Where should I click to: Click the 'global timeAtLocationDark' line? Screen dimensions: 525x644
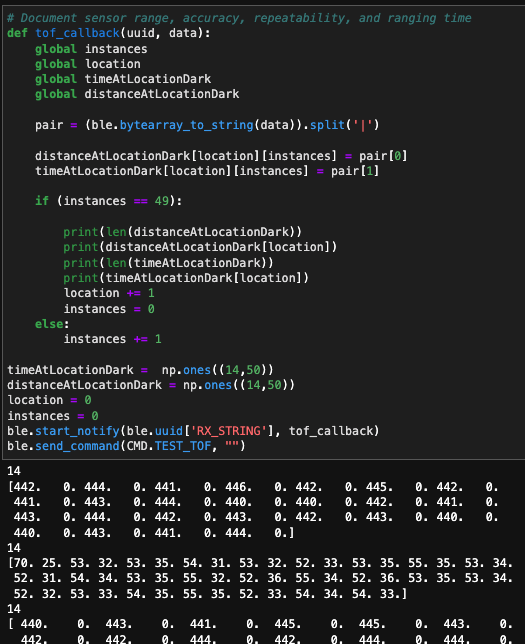pyautogui.click(x=123, y=79)
